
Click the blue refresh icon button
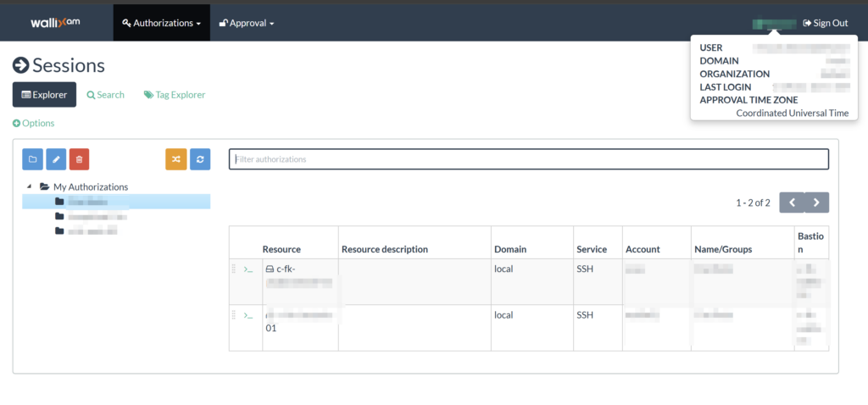point(200,158)
